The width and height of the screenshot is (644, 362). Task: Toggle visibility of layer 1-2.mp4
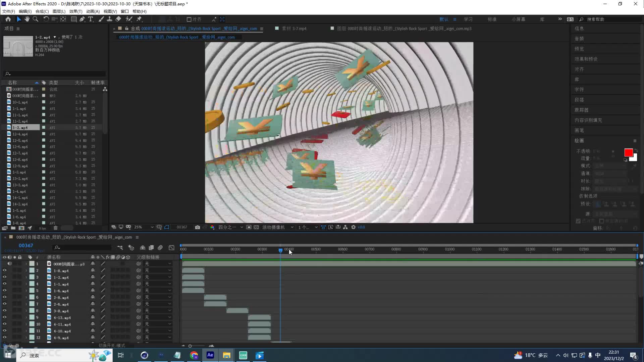click(5, 277)
